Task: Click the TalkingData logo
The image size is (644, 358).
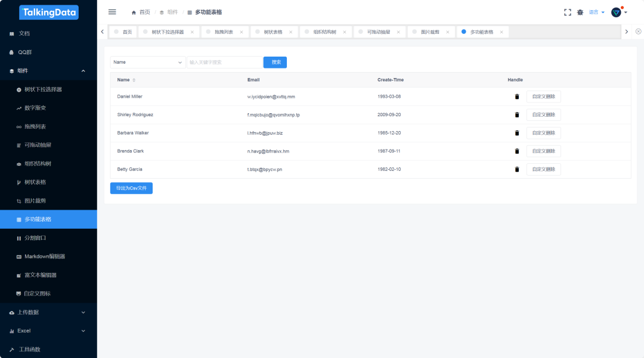Action: (49, 13)
